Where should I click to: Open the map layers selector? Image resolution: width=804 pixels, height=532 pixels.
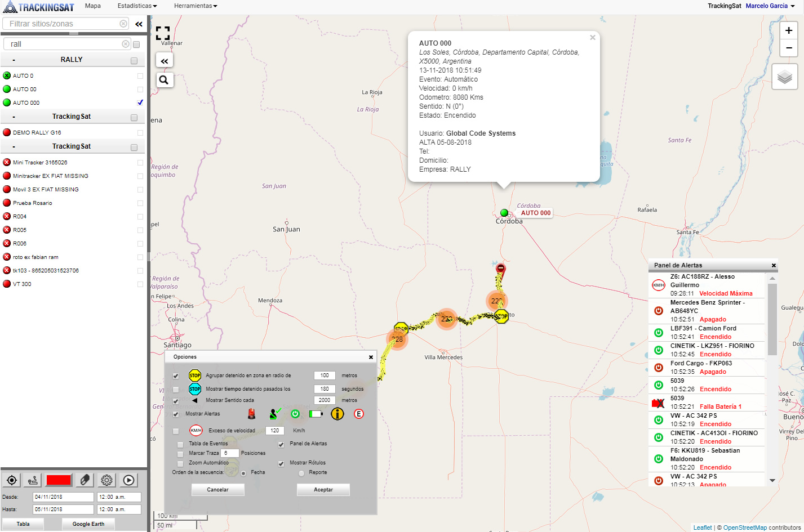tap(785, 77)
